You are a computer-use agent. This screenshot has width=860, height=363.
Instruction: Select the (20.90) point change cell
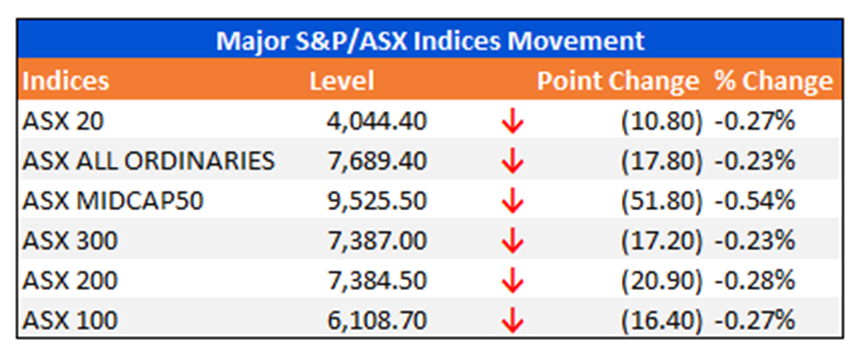661,281
